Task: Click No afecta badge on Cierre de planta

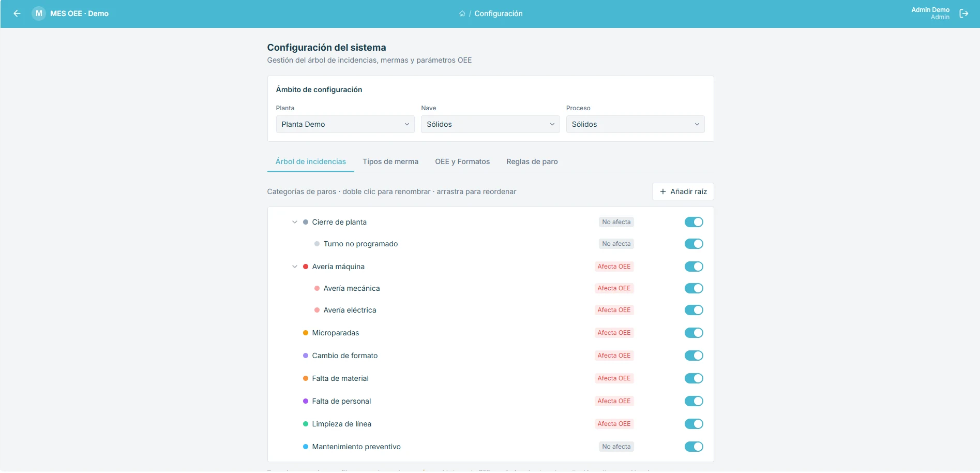Action: coord(616,222)
